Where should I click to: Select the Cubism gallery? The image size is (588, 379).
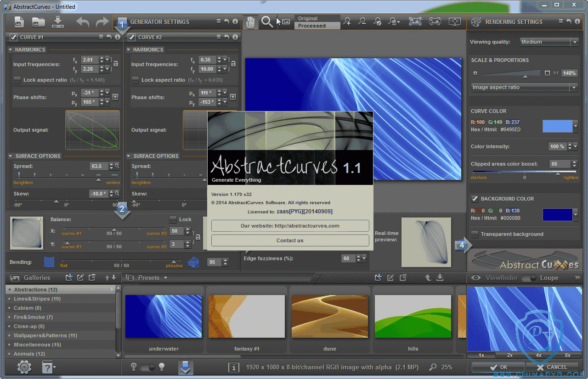click(60, 308)
